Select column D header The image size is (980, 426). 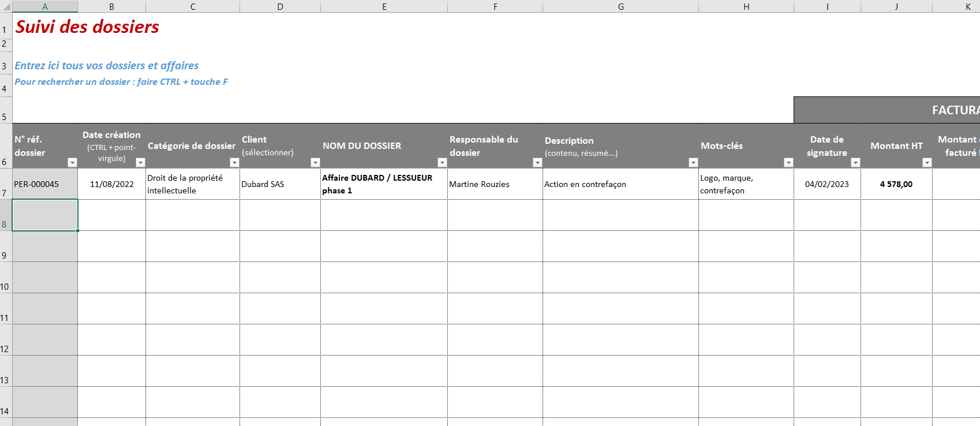tap(280, 6)
